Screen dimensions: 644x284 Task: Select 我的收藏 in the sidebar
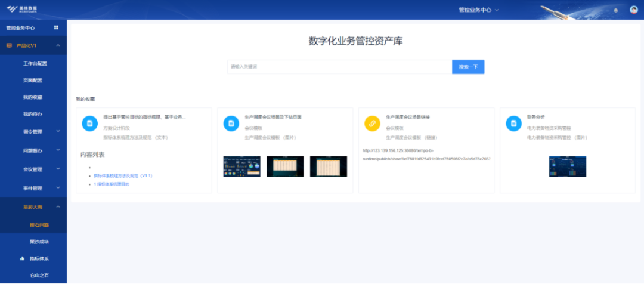coord(33,97)
